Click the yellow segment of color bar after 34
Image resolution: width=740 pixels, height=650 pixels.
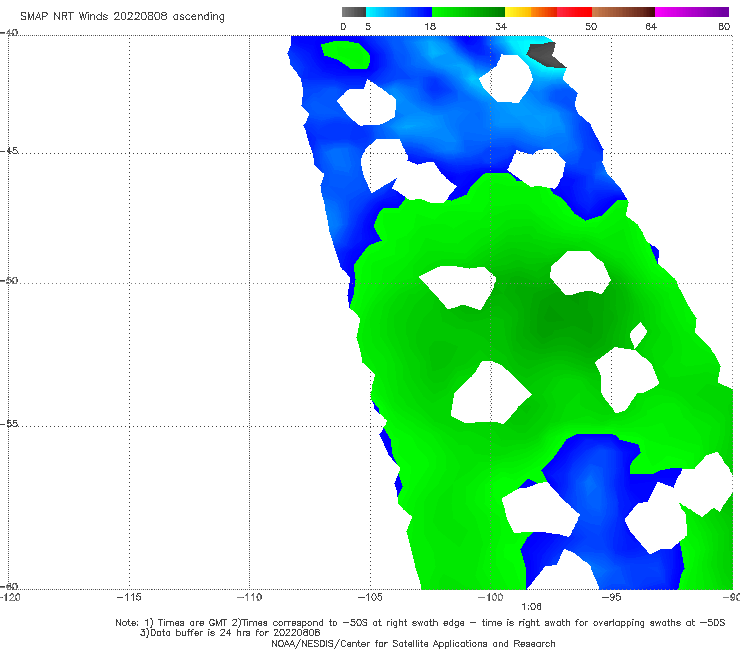click(x=518, y=12)
